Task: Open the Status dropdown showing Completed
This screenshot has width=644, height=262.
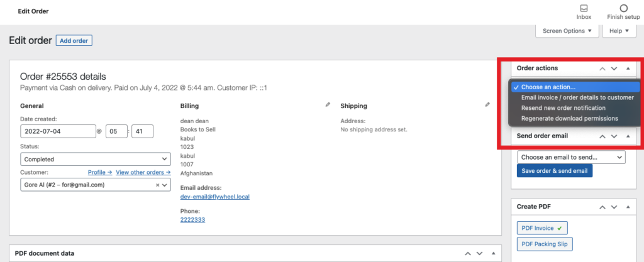Action: [x=96, y=160]
